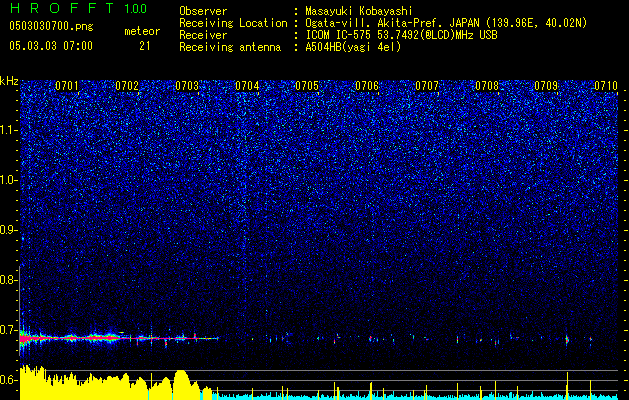Viewport: 629px width, 400px height.
Task: Click the observer name Masayuki Kobayashi
Action: (359, 11)
